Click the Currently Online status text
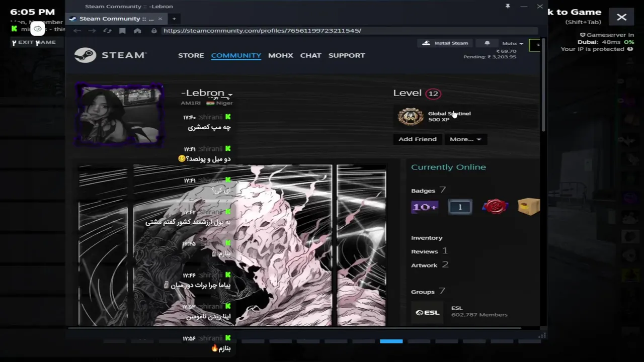 (448, 167)
